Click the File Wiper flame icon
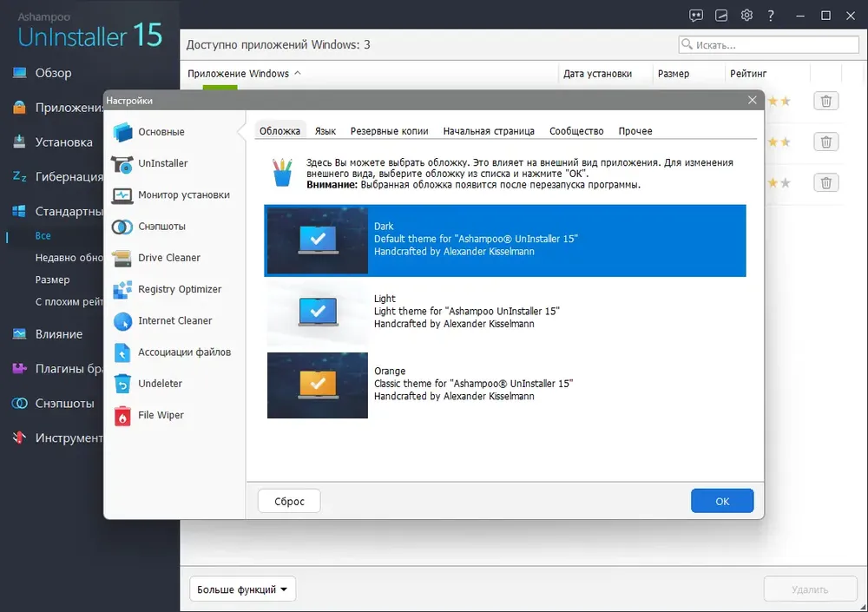The height and width of the screenshot is (612, 868). [122, 416]
